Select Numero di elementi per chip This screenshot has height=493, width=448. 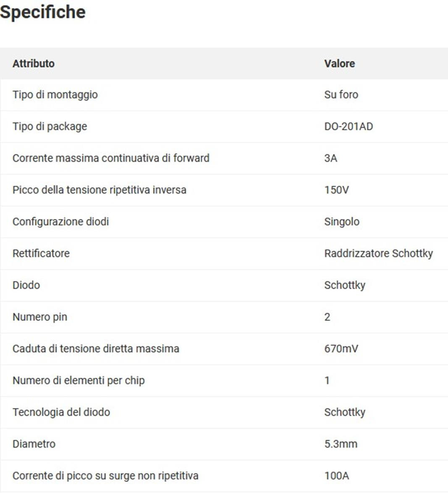pos(79,380)
